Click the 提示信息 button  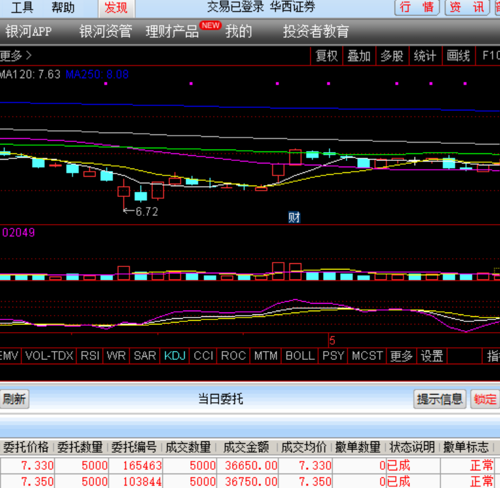pos(439,399)
